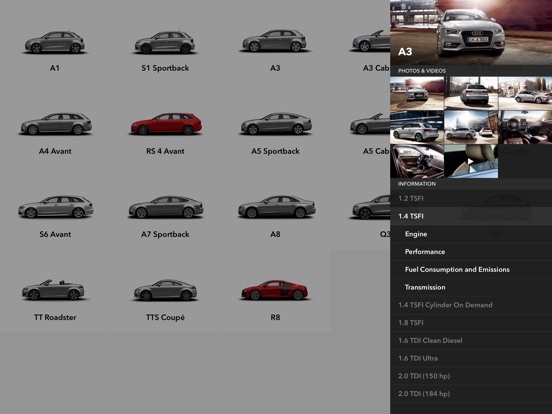552x414 pixels.
Task: Choose the A3 car in the grid
Action: pos(275,42)
